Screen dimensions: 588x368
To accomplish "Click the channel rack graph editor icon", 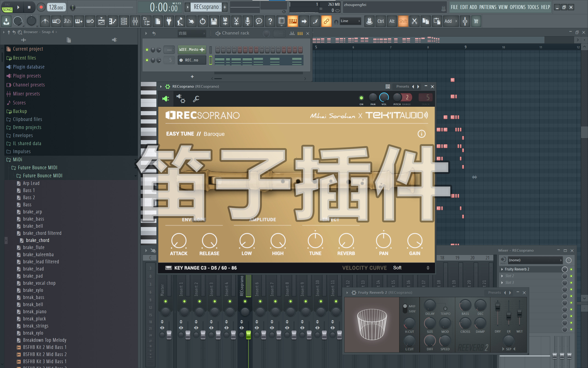I will pyautogui.click(x=292, y=33).
